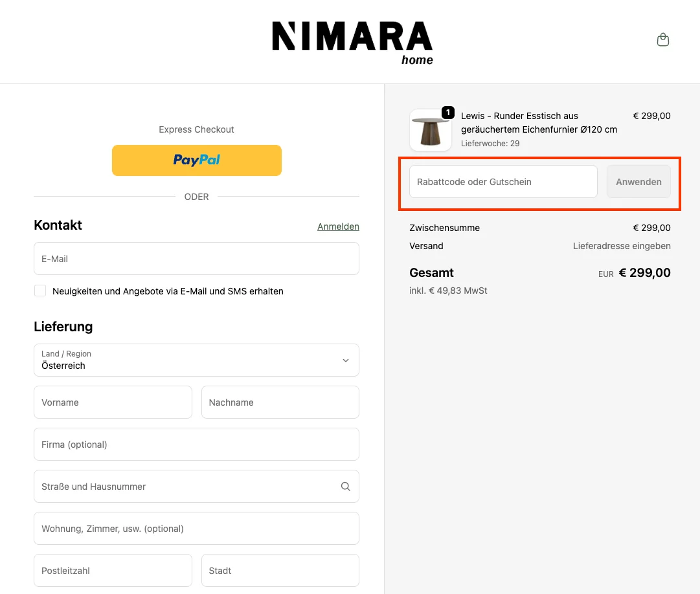
Task: Focus Straße und Hausnummer field
Action: pyautogui.click(x=196, y=487)
